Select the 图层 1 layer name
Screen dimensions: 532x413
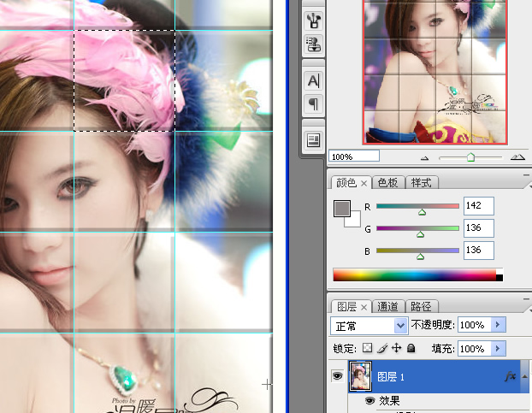pos(391,377)
